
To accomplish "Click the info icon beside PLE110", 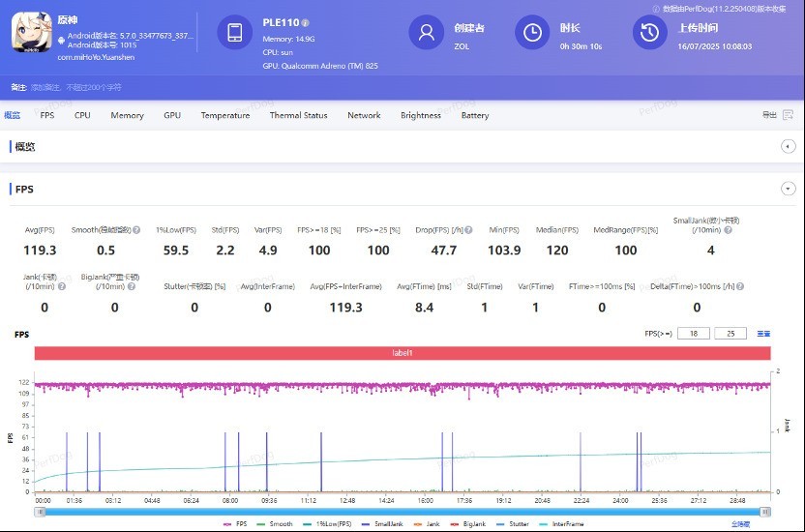I will 306,22.
